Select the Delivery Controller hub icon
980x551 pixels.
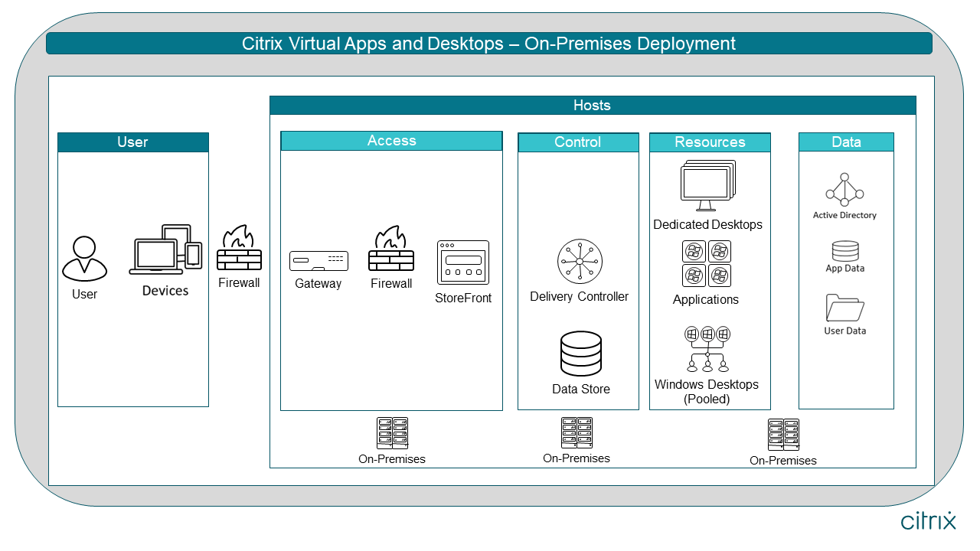tap(580, 262)
